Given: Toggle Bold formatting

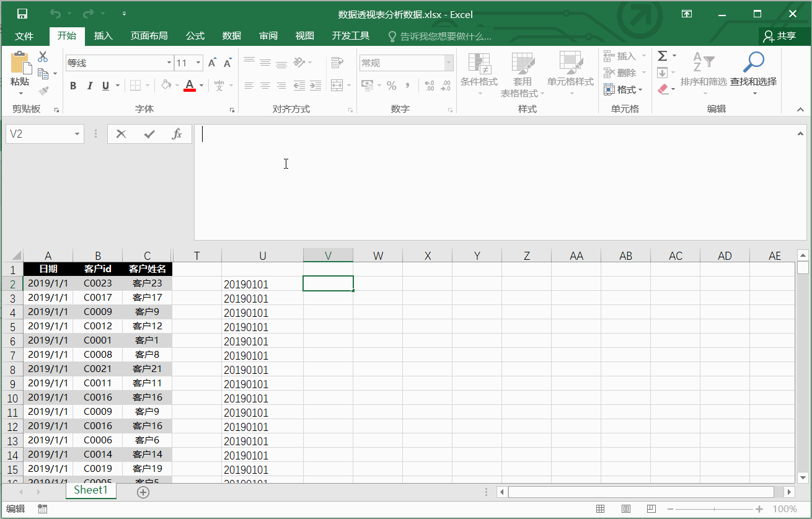Looking at the screenshot, I should (x=73, y=86).
